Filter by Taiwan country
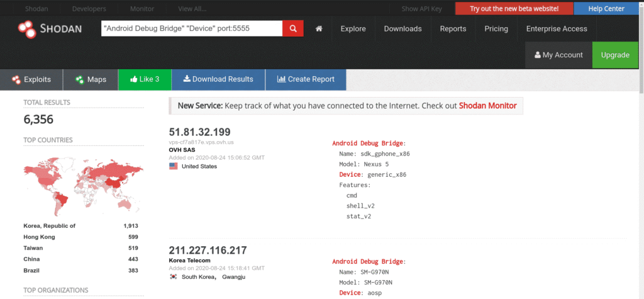Viewport: 644px width, 299px height. [x=33, y=248]
